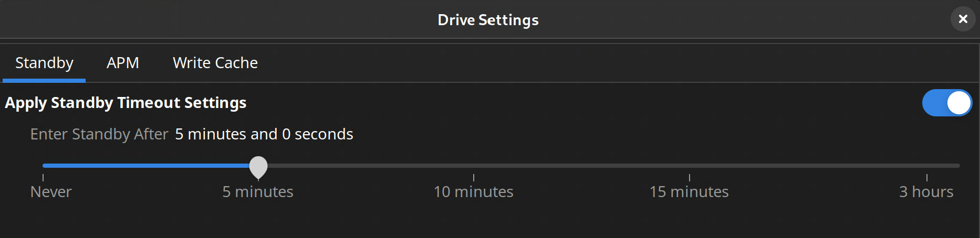Click the Apply Standby Timeout Settings heading
Screen dimensions: 980x238
coord(126,103)
